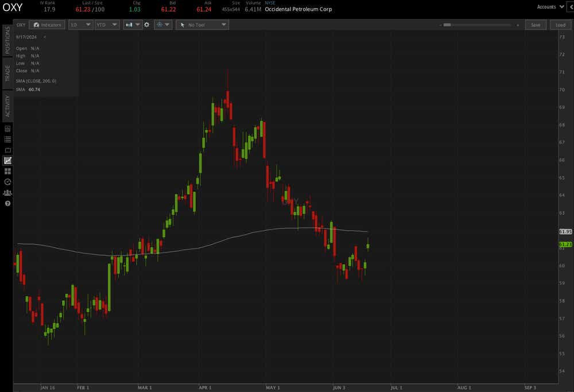The image size is (574, 392).
Task: Save the chart layout
Action: point(536,25)
